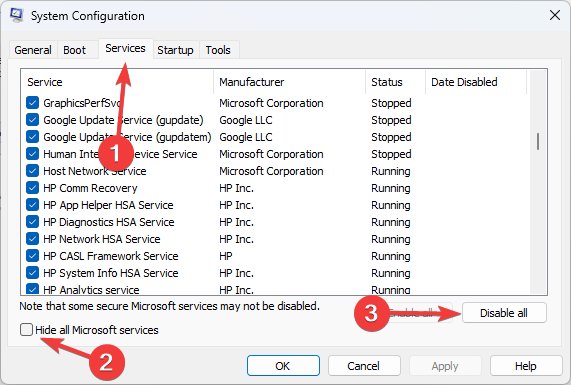The height and width of the screenshot is (385, 571).
Task: Open the Startup tab
Action: 175,50
